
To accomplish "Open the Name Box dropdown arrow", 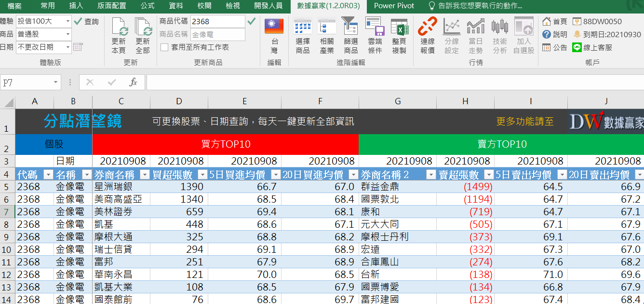I will click(55, 83).
